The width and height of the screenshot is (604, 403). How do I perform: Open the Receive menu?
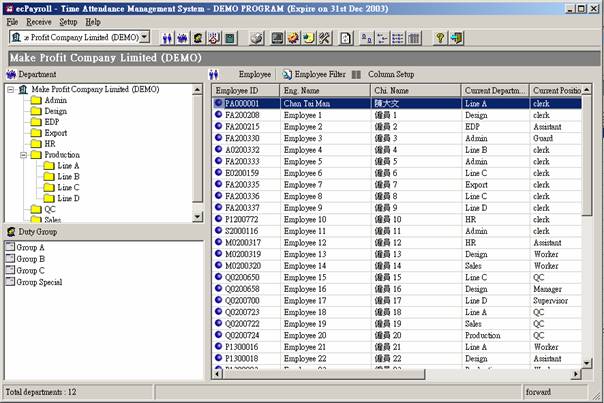click(x=39, y=22)
